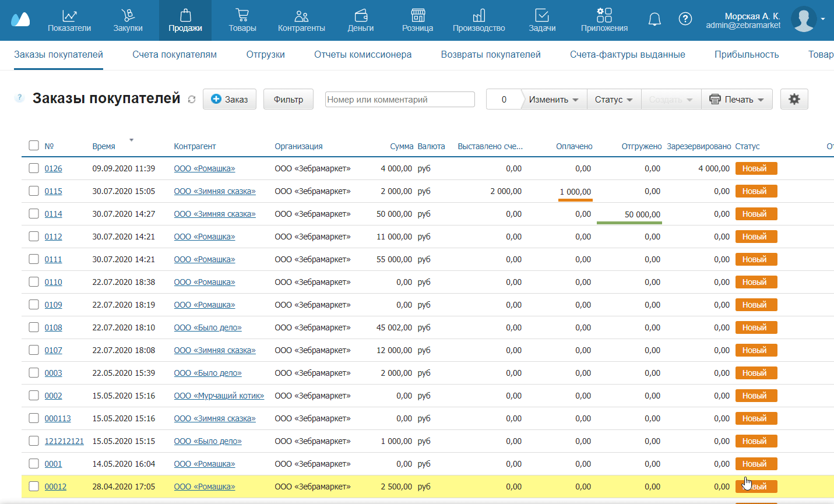Select the checkbox for order 0108

[x=34, y=327]
